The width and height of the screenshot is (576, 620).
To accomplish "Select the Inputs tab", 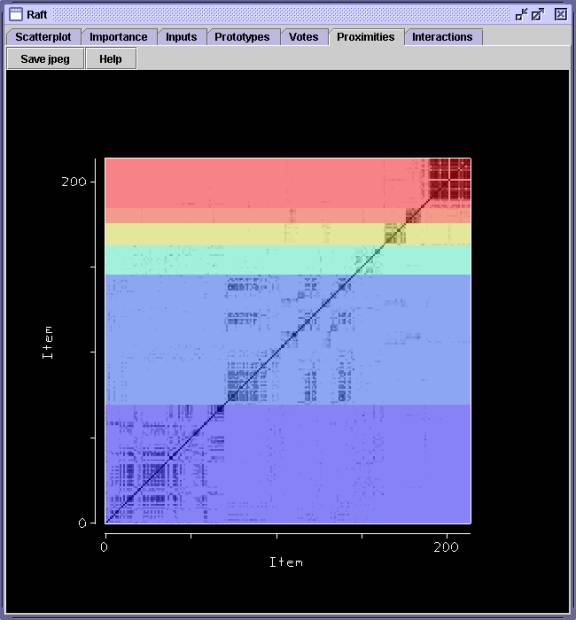I will [181, 37].
